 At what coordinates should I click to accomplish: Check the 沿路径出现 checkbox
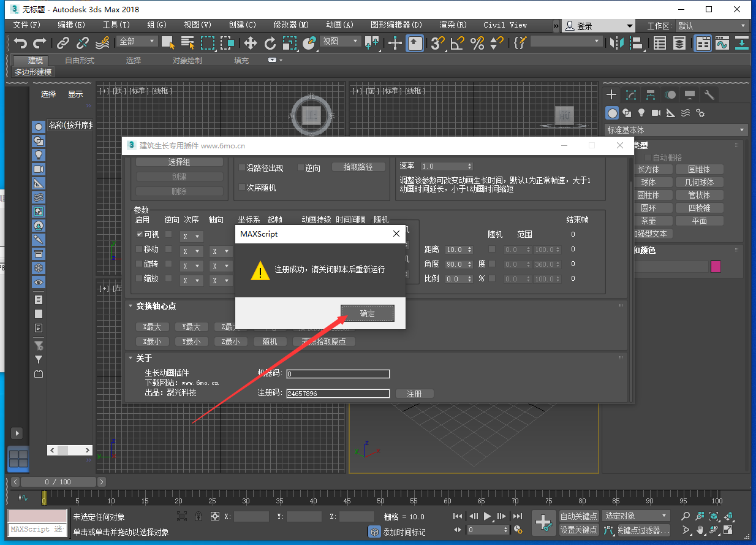pos(242,167)
